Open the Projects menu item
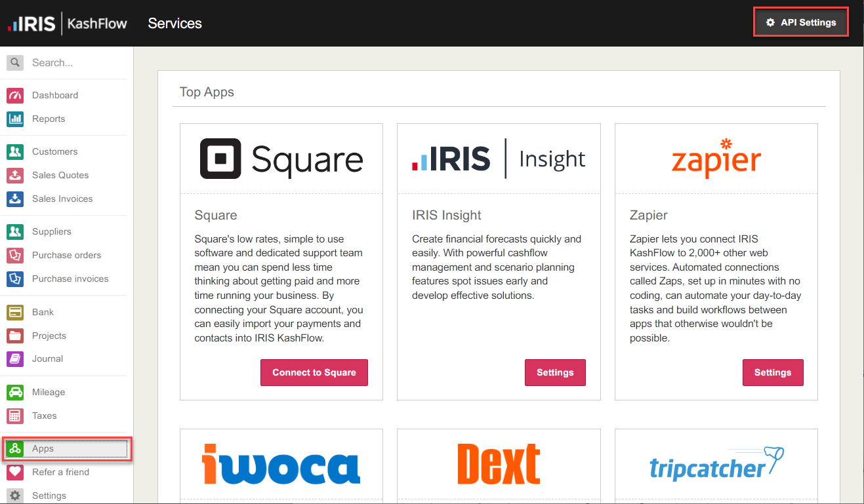The height and width of the screenshot is (504, 864). [66, 336]
